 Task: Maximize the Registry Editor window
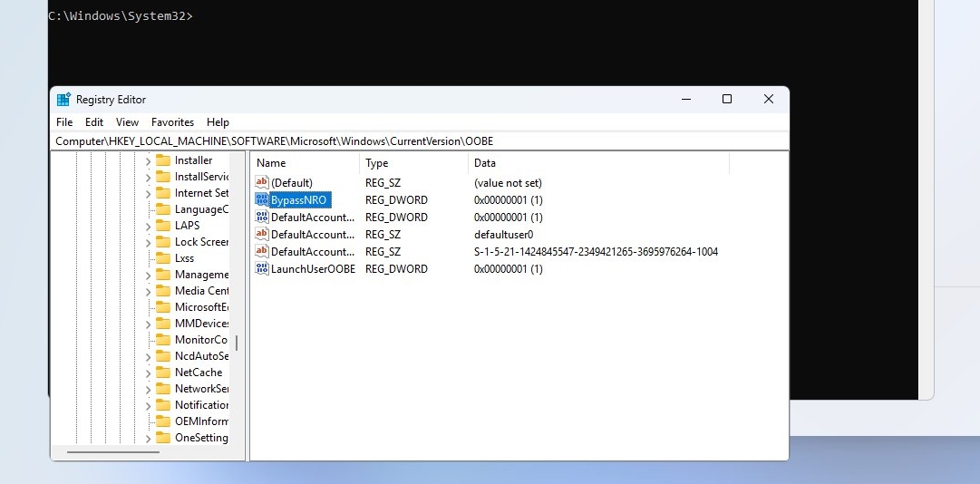tap(727, 100)
